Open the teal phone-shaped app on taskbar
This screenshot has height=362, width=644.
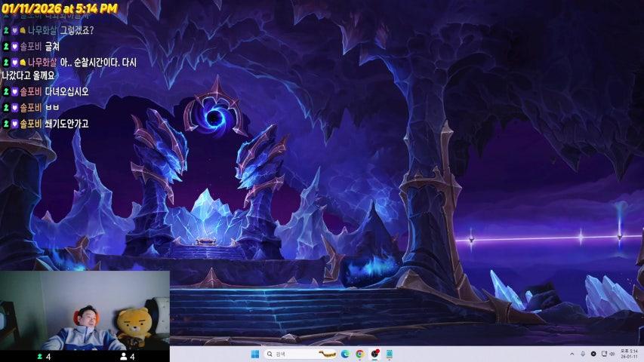pos(390,354)
